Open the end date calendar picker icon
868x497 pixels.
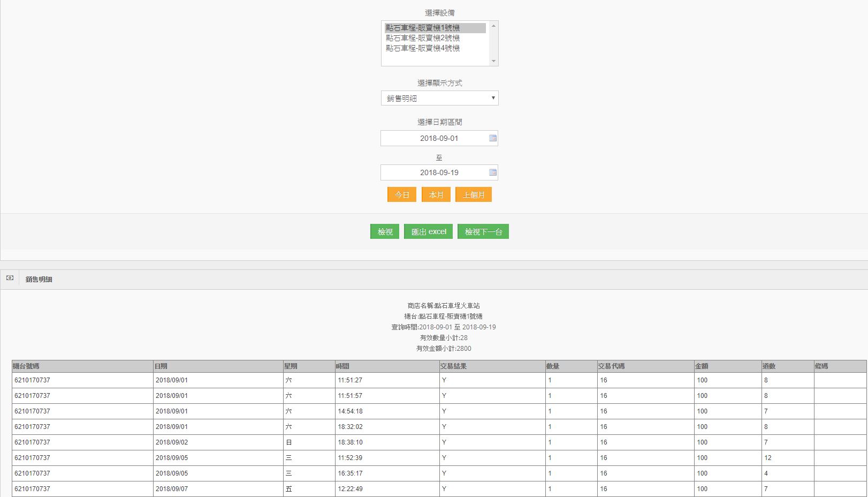[x=493, y=172]
